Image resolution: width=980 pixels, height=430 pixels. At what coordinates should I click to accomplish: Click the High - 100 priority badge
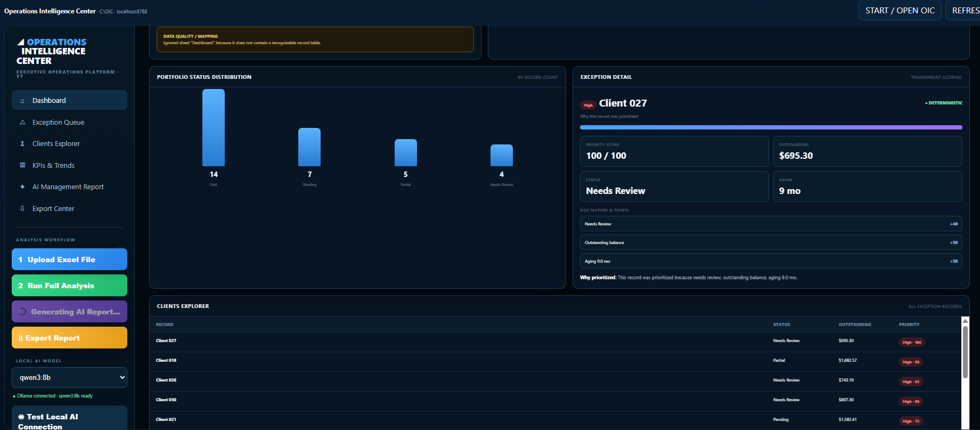[x=912, y=343]
